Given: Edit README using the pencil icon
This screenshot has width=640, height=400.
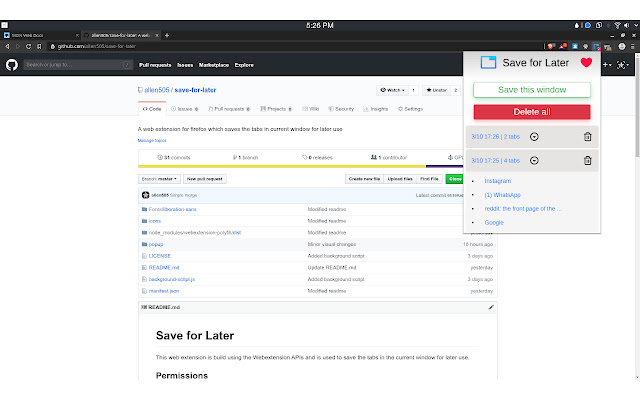Looking at the screenshot, I should tap(491, 307).
